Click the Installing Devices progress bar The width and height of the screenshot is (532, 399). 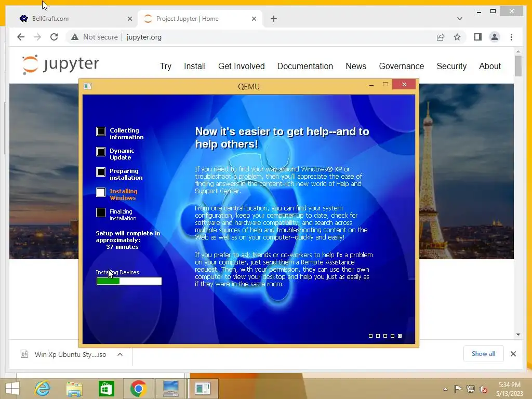129,281
